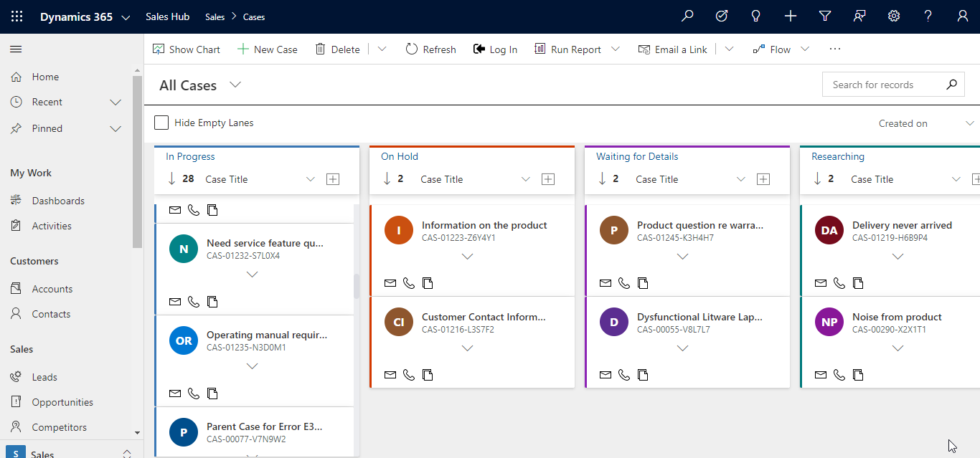Collapse the site map hamburger menu

(16, 49)
